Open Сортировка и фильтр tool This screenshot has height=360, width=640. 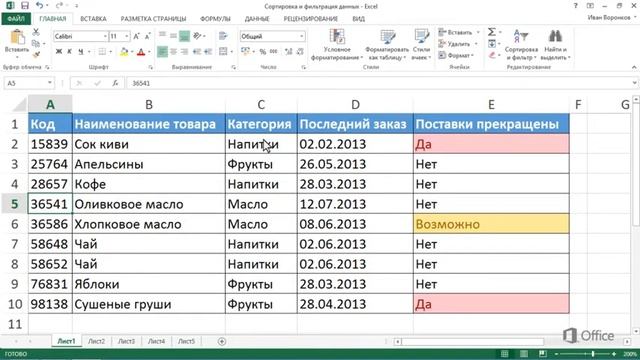[x=521, y=45]
